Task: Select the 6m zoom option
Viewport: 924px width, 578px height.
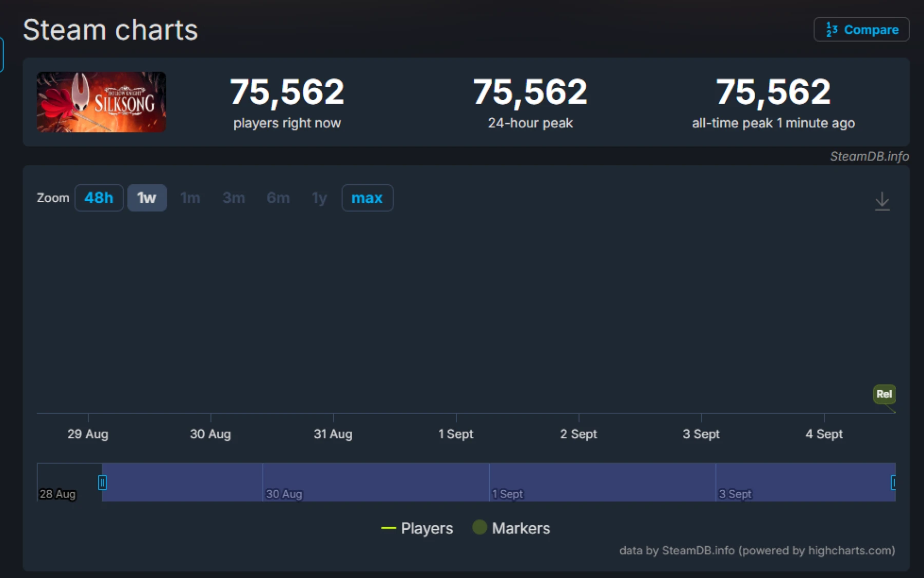Action: click(x=278, y=198)
